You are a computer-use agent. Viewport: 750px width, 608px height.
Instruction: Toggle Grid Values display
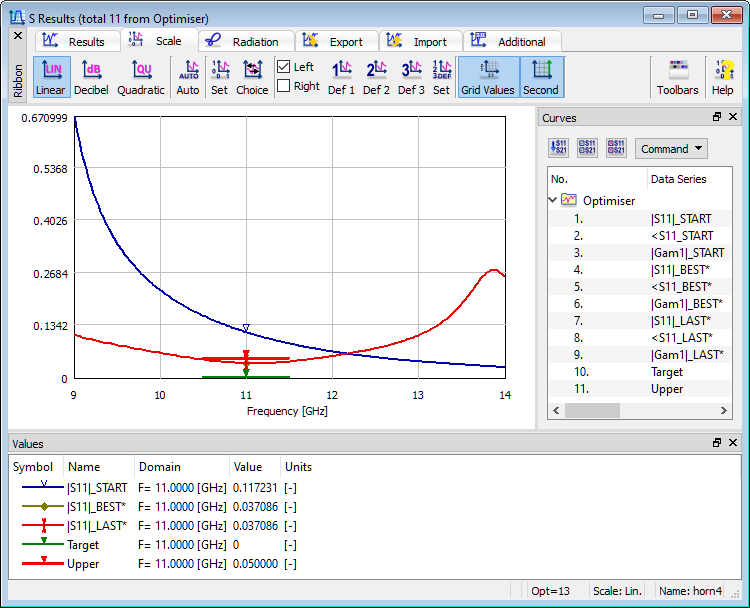click(488, 77)
